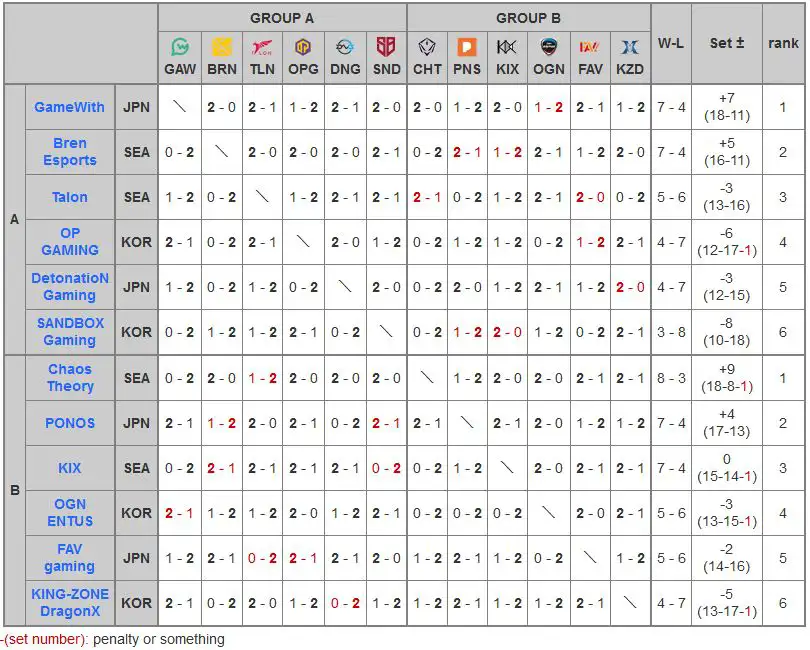The height and width of the screenshot is (650, 810).
Task: Click the W-L column header
Action: [671, 45]
